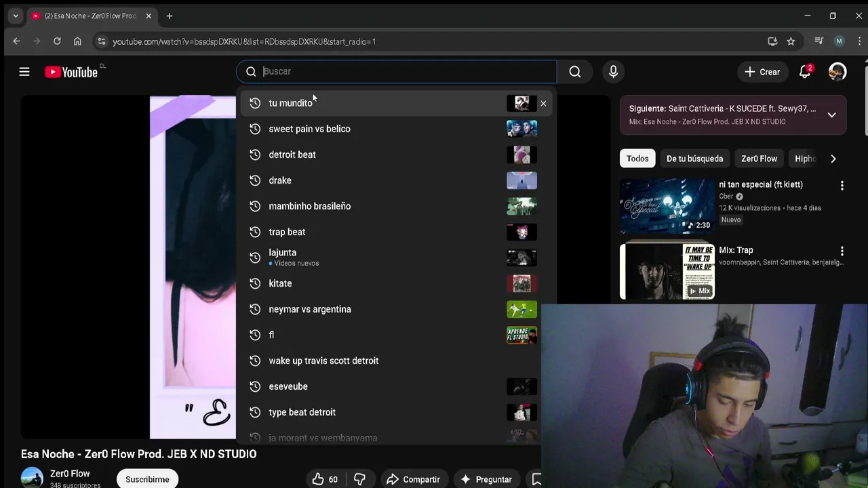Click the history icon beside 'trap beat'
The width and height of the screenshot is (868, 488).
click(x=255, y=232)
